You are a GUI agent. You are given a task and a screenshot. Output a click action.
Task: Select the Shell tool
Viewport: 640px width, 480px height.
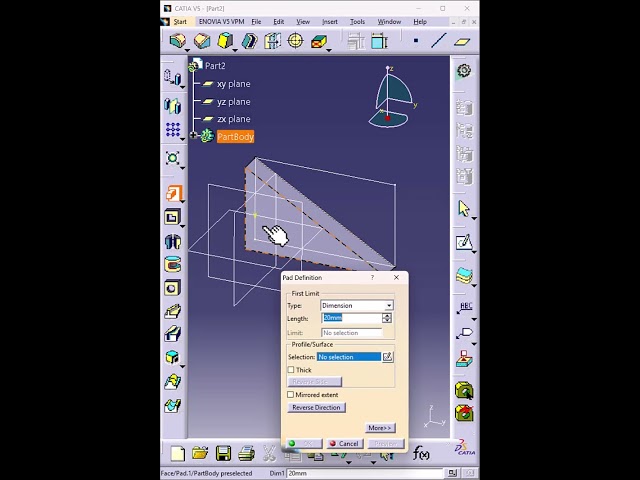(x=249, y=41)
